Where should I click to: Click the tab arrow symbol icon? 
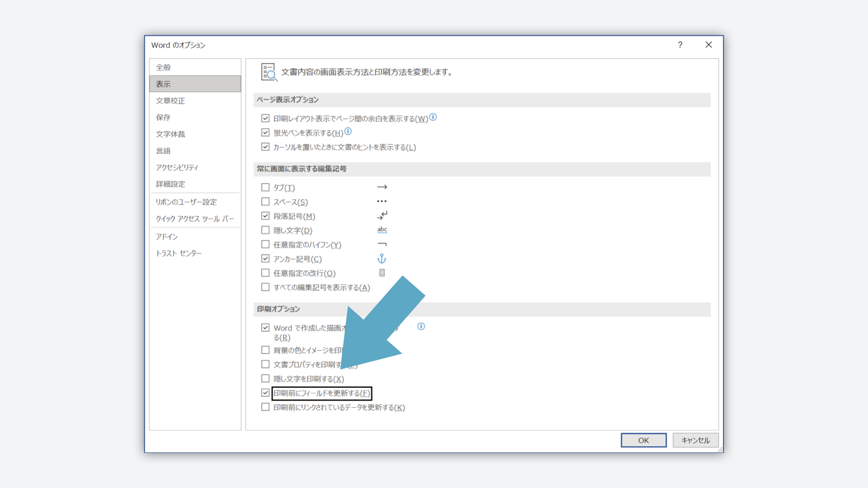(382, 187)
